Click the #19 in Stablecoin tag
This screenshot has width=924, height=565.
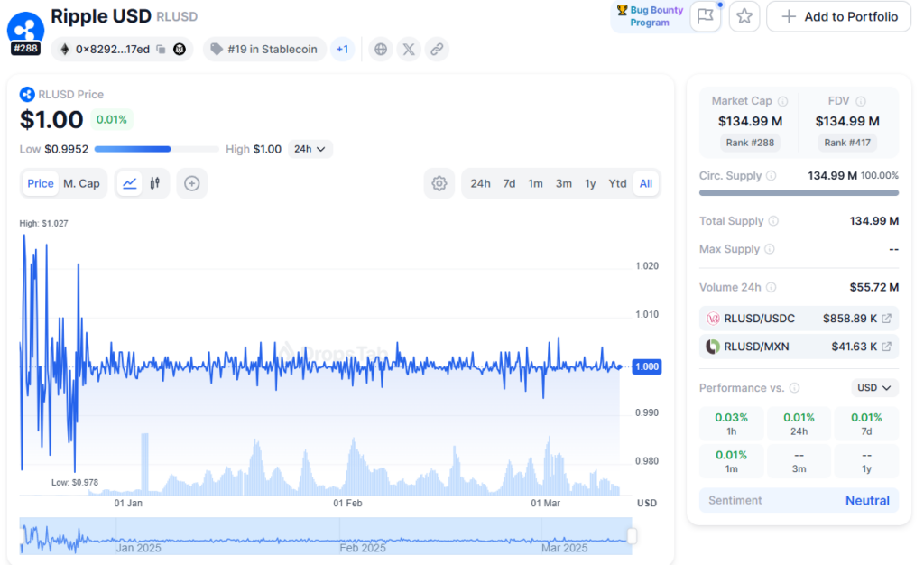(264, 50)
